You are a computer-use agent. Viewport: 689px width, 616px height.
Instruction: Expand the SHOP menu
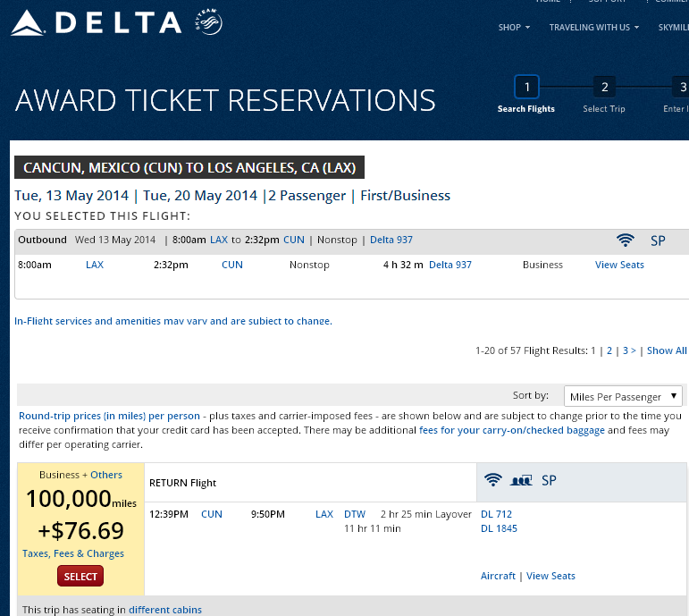pos(514,27)
